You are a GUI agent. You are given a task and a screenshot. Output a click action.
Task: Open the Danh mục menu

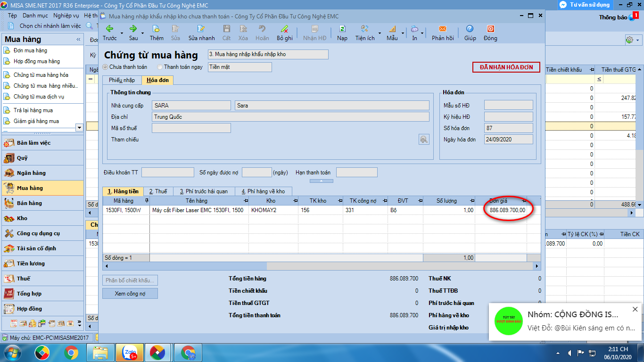pyautogui.click(x=35, y=16)
